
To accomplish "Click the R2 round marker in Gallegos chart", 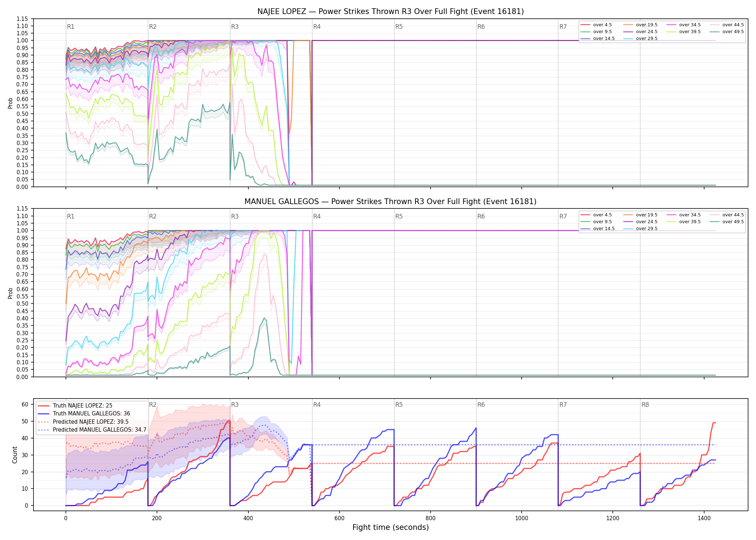I will tap(153, 216).
